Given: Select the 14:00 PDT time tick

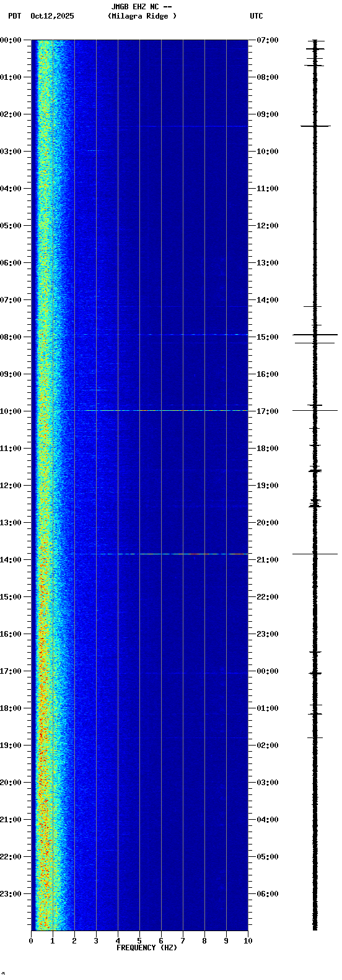Looking at the screenshot, I should coord(11,560).
